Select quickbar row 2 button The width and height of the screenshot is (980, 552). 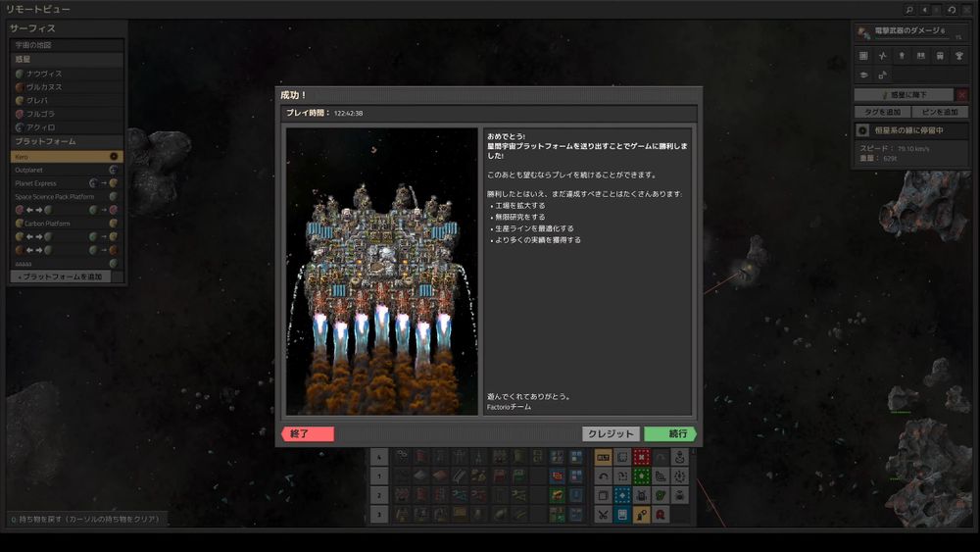pyautogui.click(x=378, y=496)
